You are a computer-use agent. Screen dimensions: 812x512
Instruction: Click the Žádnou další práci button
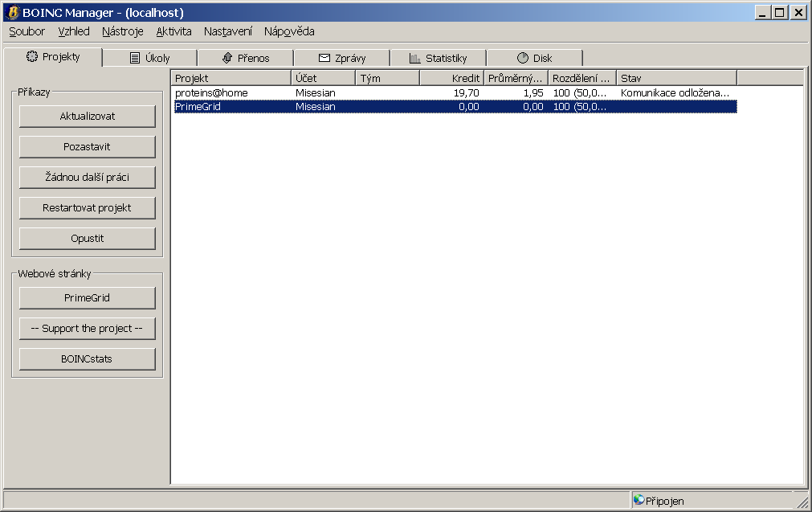pyautogui.click(x=87, y=177)
